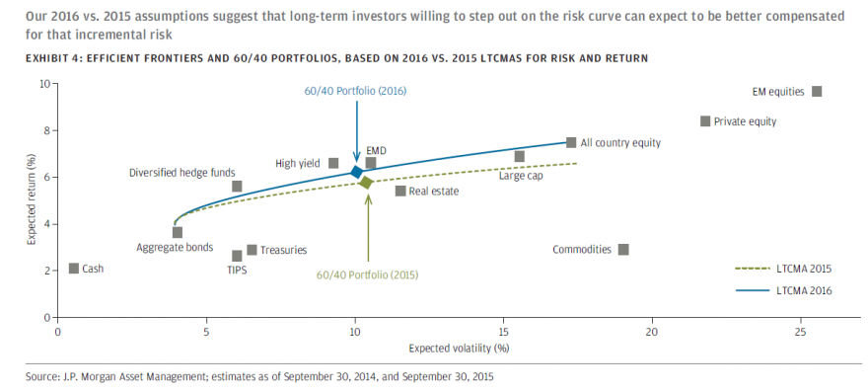
Task: Click the Real estate square marker
Action: [400, 192]
